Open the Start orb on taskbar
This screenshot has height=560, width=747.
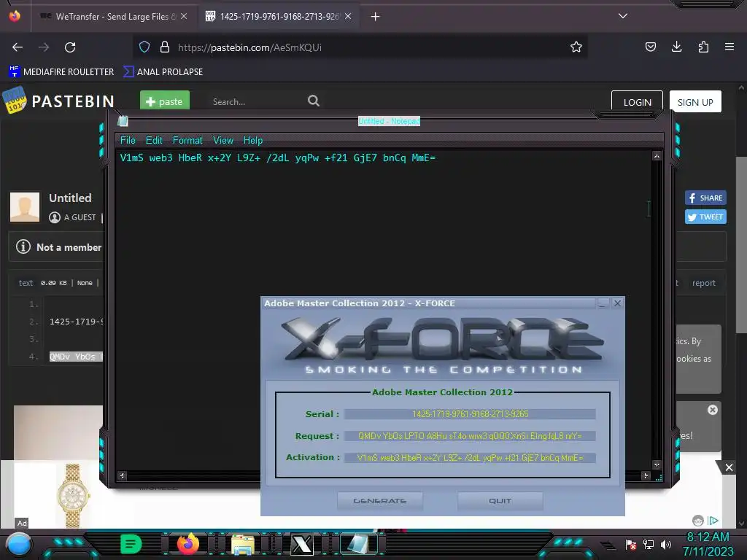18,544
